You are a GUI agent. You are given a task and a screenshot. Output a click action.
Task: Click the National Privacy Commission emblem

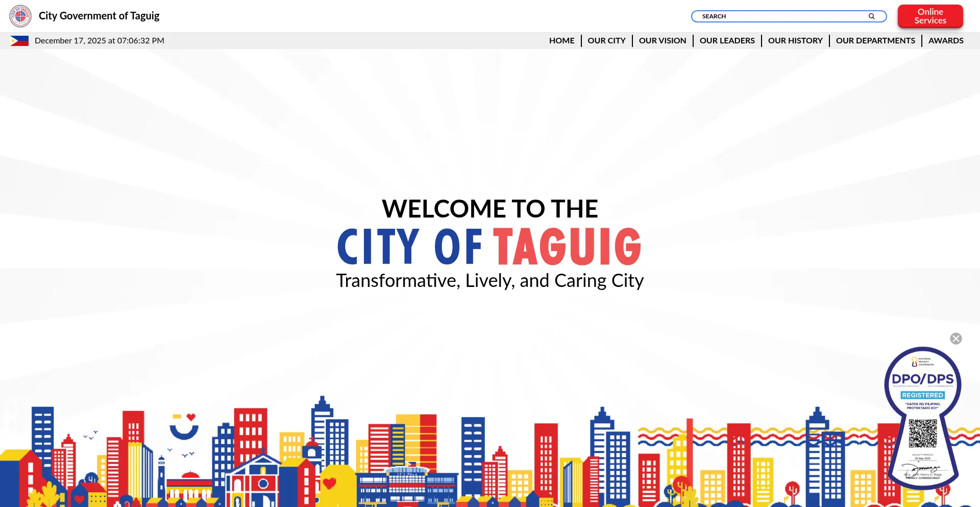point(922,361)
